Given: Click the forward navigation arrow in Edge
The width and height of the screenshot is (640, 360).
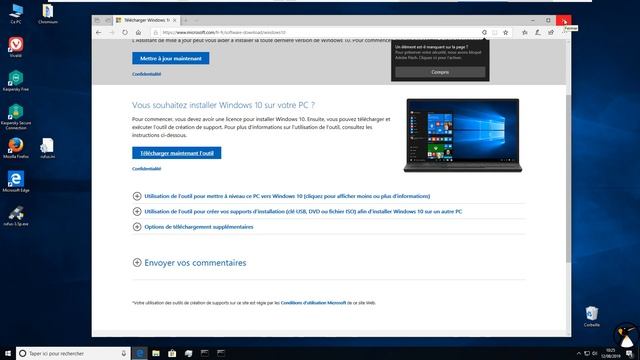Looking at the screenshot, I should (112, 32).
